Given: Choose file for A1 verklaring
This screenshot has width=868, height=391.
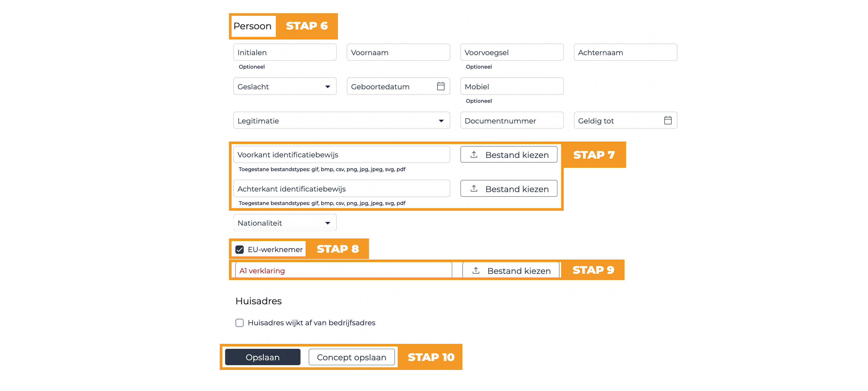Looking at the screenshot, I should point(511,270).
